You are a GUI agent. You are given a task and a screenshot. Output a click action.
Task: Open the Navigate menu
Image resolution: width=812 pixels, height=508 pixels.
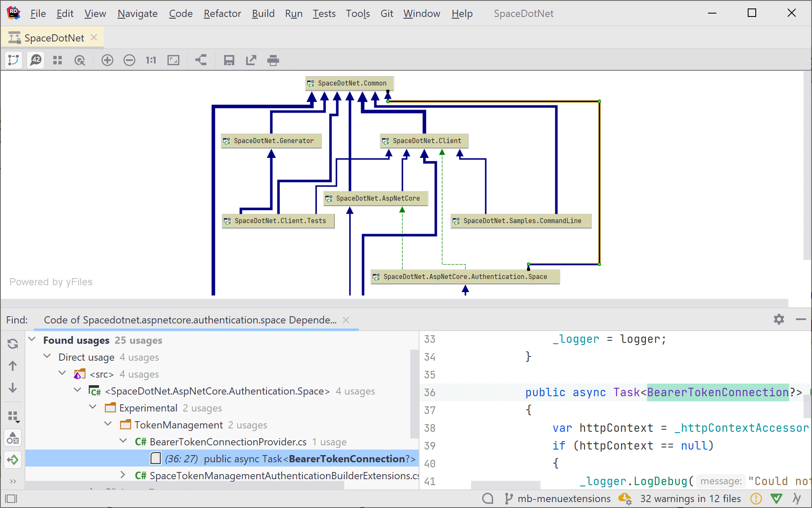click(x=137, y=14)
